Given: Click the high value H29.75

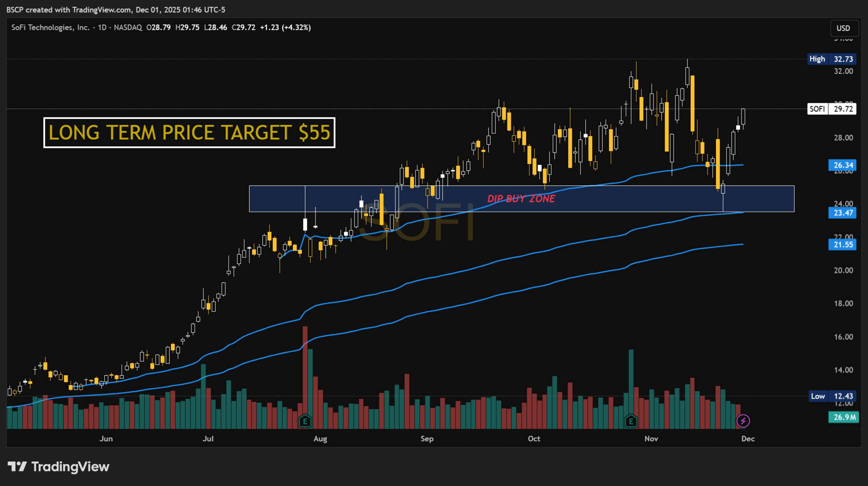Looking at the screenshot, I should coord(188,28).
